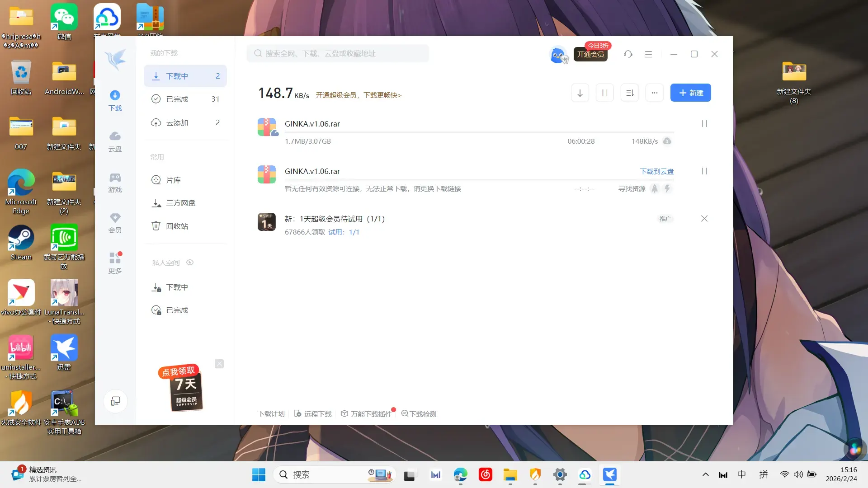Dismiss the 超级会员待试用 promotion row

(704, 219)
